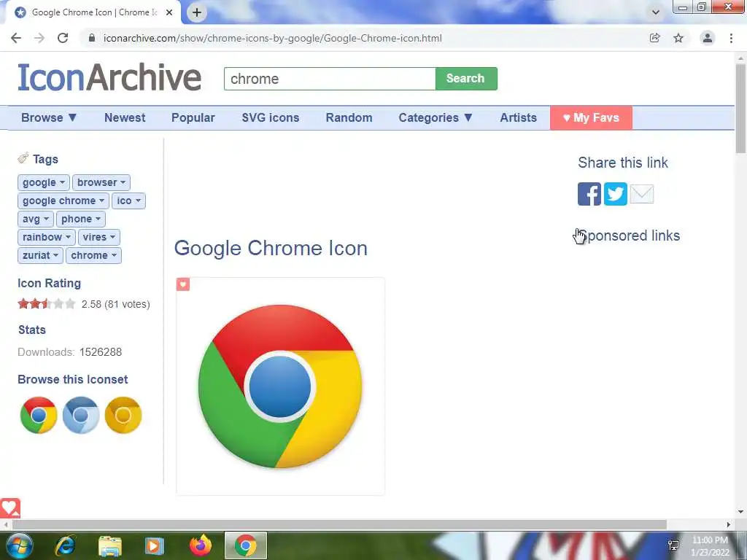
Task: Click the Chrome taskbar button
Action: (x=246, y=545)
